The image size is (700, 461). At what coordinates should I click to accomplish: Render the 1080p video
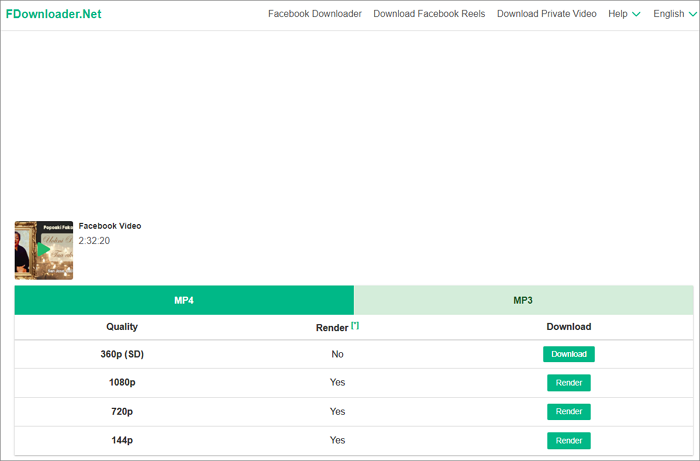click(568, 383)
